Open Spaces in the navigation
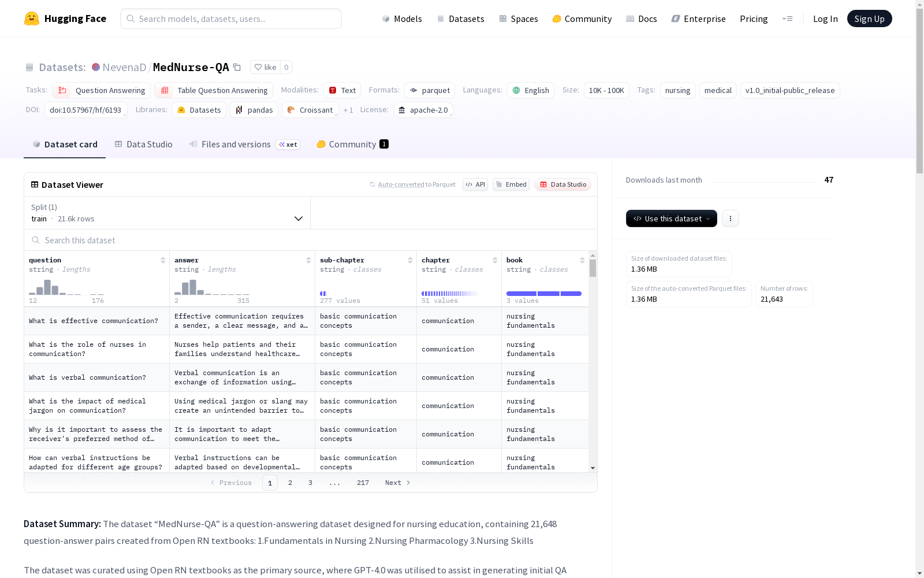924x578 pixels. [x=519, y=18]
